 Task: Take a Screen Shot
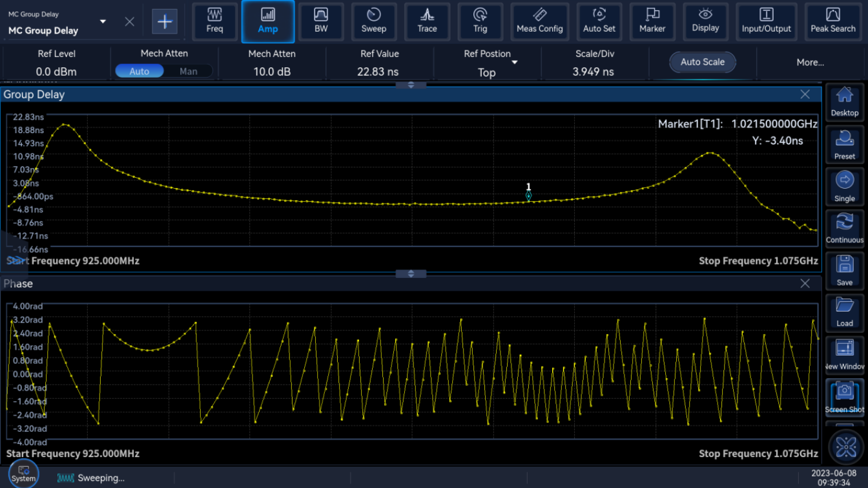tap(845, 397)
